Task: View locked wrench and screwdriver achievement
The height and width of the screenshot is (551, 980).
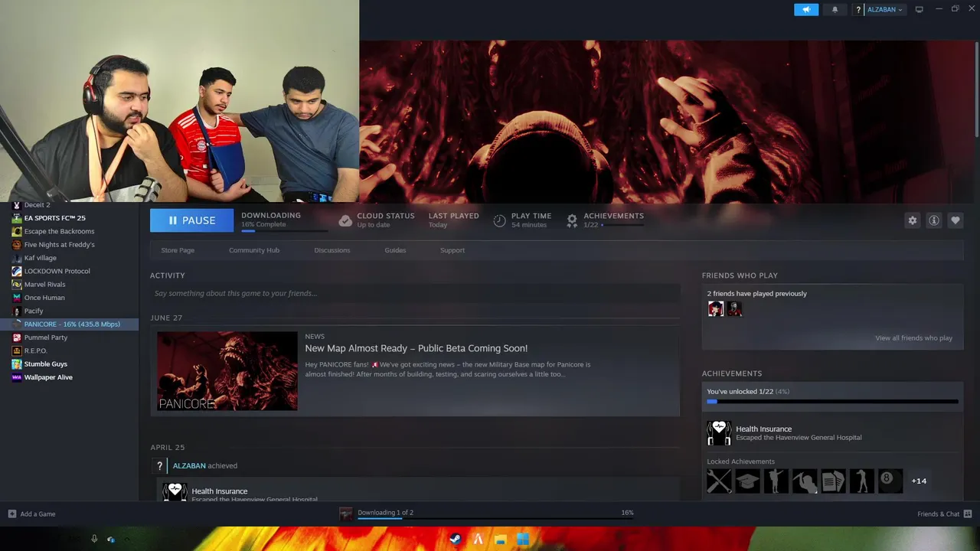Action: [719, 481]
